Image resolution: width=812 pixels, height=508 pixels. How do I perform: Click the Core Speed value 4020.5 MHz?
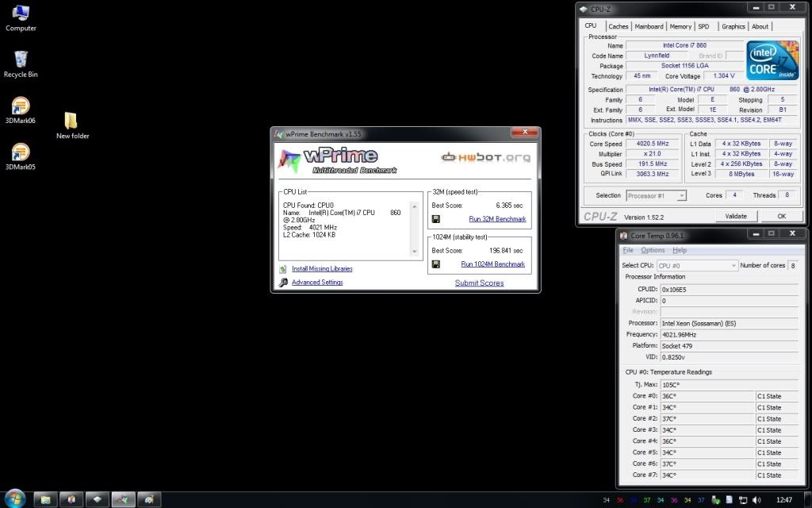(653, 144)
